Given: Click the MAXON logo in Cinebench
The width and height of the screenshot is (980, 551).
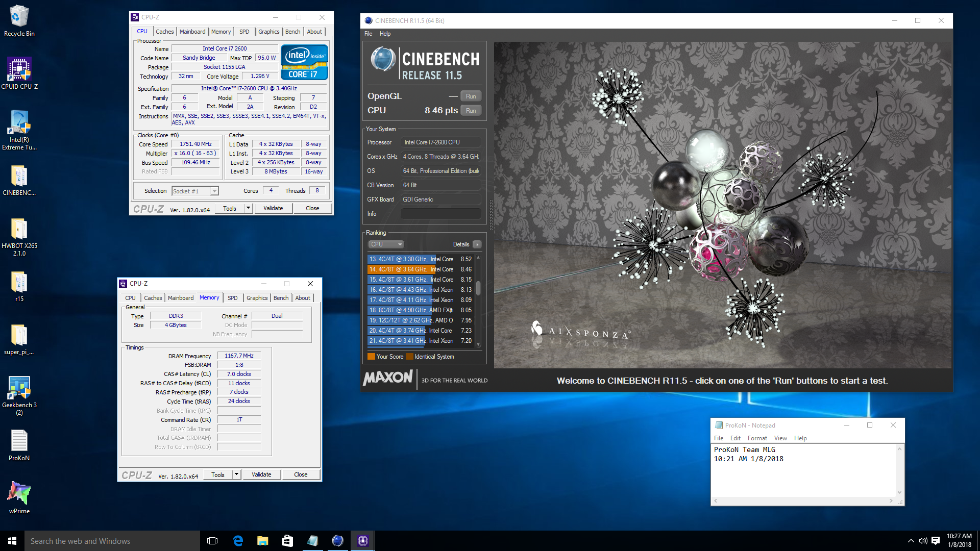Looking at the screenshot, I should [388, 378].
